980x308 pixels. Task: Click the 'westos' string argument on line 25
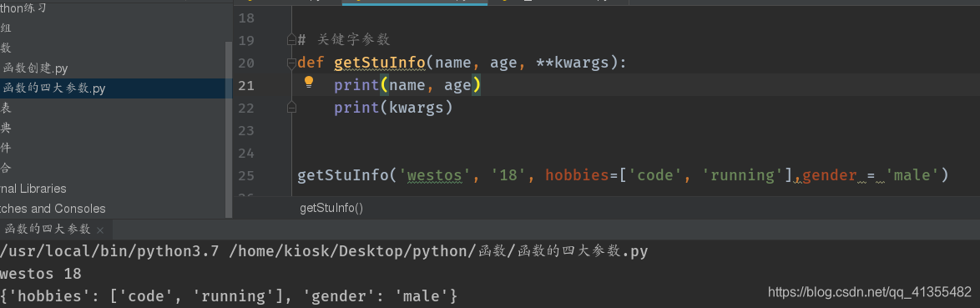434,175
